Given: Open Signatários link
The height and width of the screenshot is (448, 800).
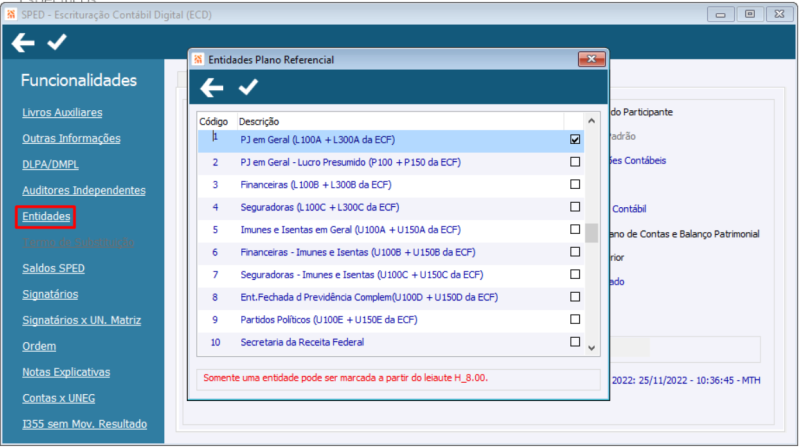Looking at the screenshot, I should pyautogui.click(x=50, y=294).
